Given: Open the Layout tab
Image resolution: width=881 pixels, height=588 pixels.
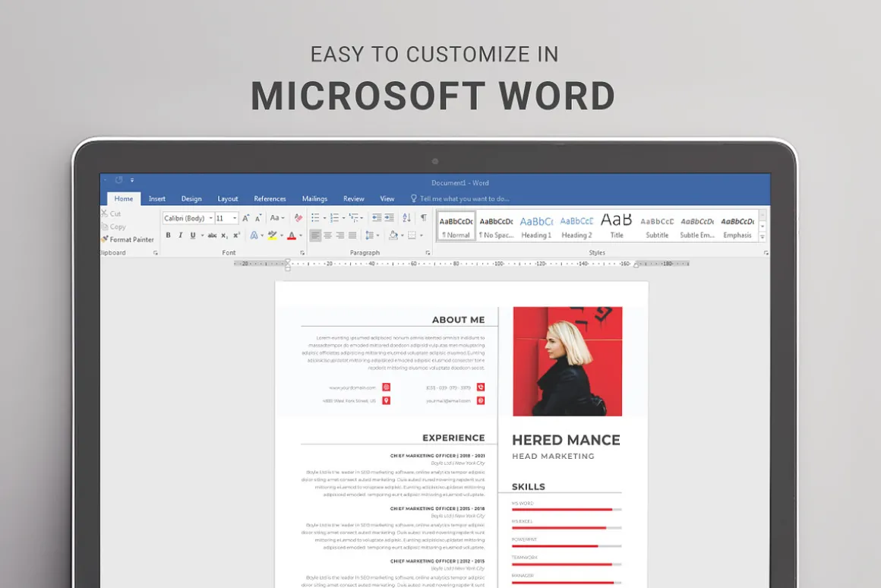Looking at the screenshot, I should pyautogui.click(x=228, y=198).
